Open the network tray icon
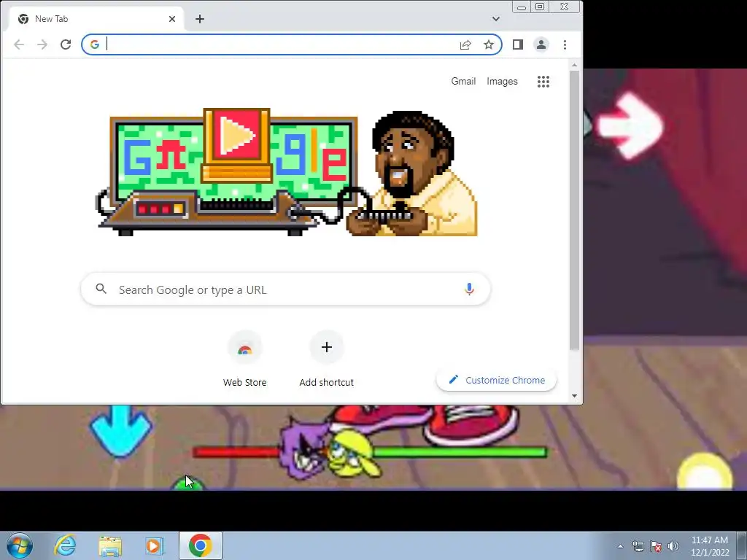Screen dimensions: 747x560 pos(638,546)
